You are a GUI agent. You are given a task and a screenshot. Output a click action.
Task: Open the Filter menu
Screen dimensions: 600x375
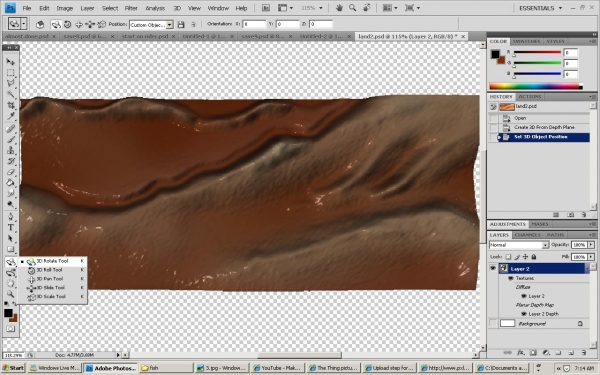point(131,8)
